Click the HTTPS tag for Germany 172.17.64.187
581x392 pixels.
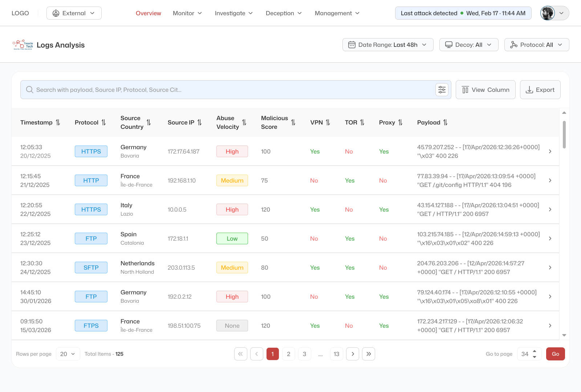[x=91, y=151]
